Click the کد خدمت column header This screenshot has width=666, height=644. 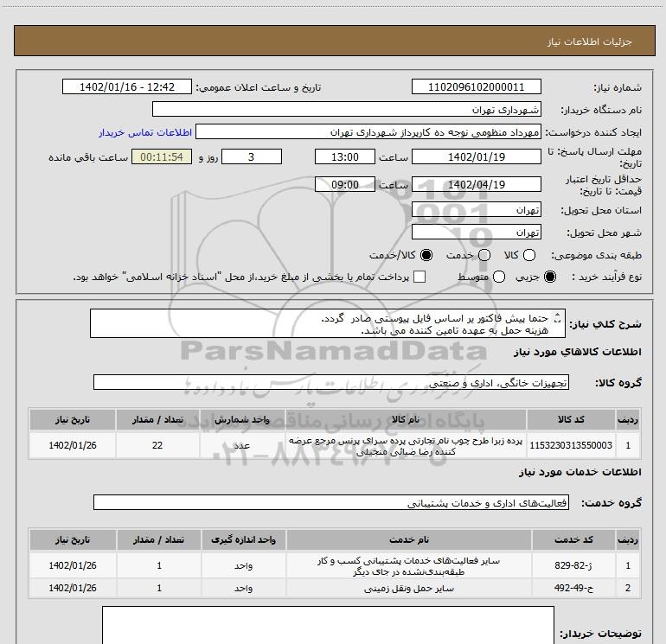click(573, 539)
